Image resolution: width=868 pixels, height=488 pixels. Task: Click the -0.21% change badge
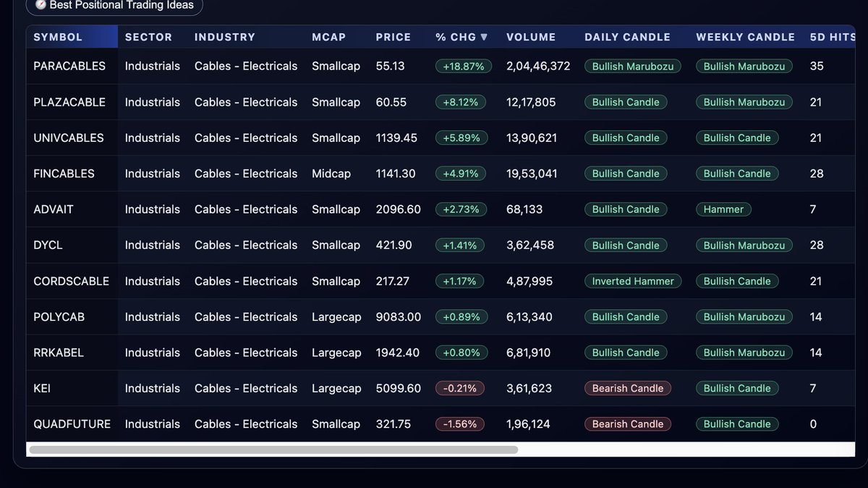(x=460, y=388)
